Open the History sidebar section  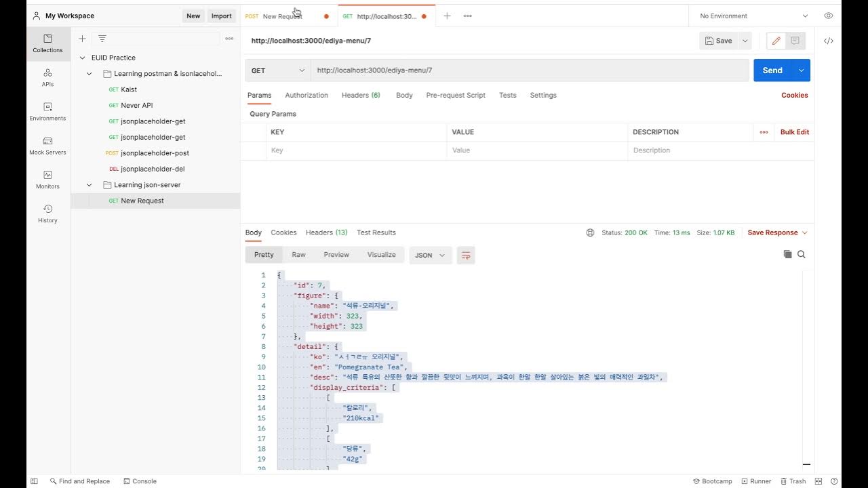pyautogui.click(x=47, y=213)
